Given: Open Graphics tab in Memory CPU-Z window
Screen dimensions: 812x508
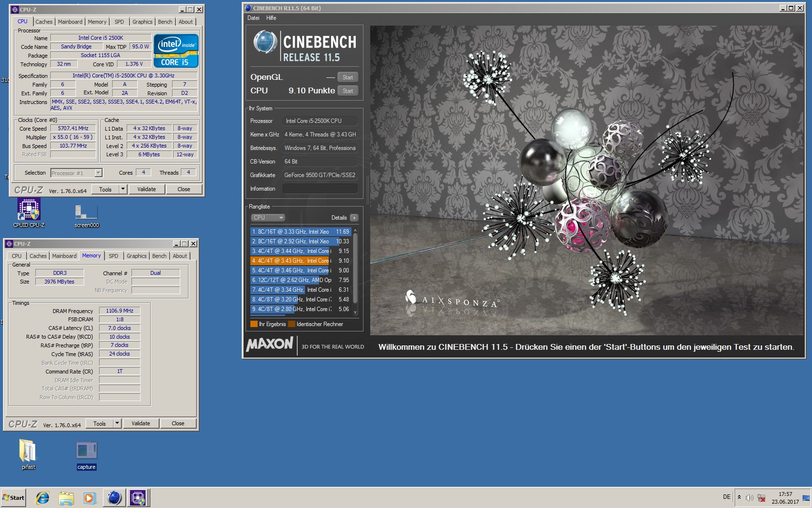Looking at the screenshot, I should point(137,256).
